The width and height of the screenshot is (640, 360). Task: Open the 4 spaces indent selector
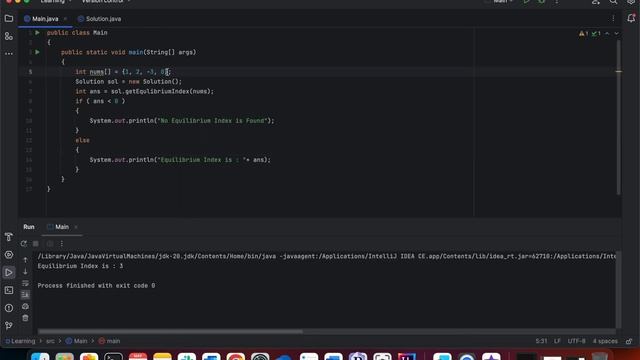click(605, 341)
